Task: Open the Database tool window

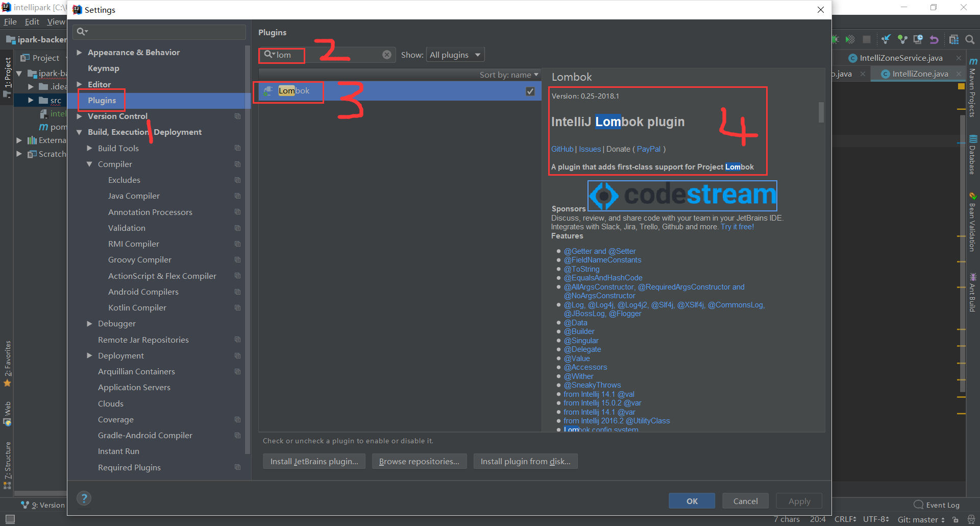Action: coord(973,155)
